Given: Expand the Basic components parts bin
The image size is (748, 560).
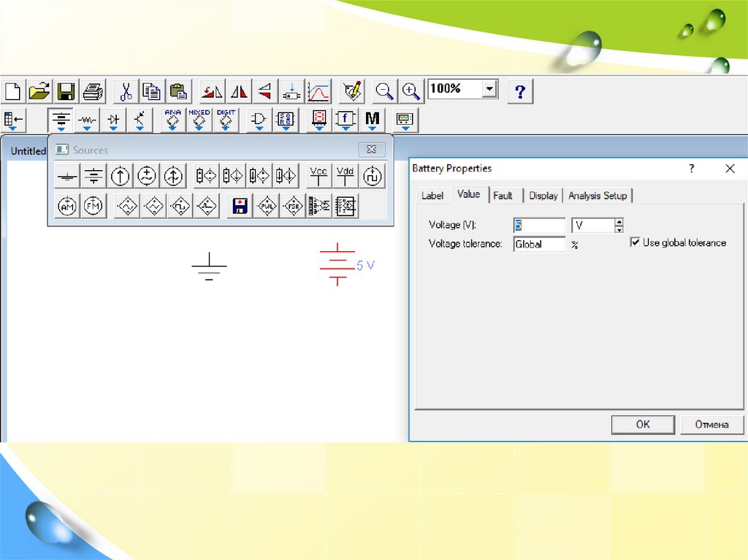Looking at the screenshot, I should click(88, 119).
